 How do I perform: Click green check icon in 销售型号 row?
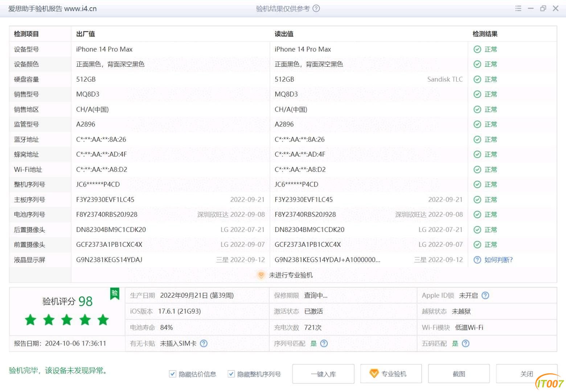(477, 94)
